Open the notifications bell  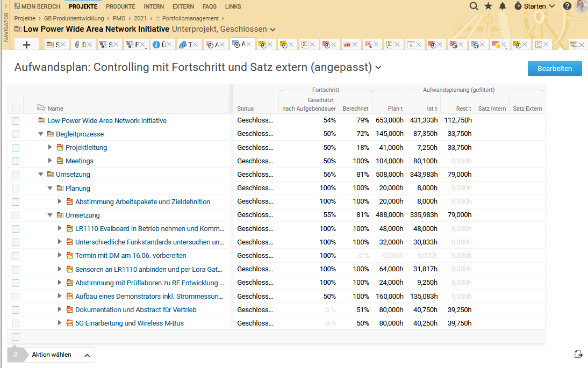[503, 6]
